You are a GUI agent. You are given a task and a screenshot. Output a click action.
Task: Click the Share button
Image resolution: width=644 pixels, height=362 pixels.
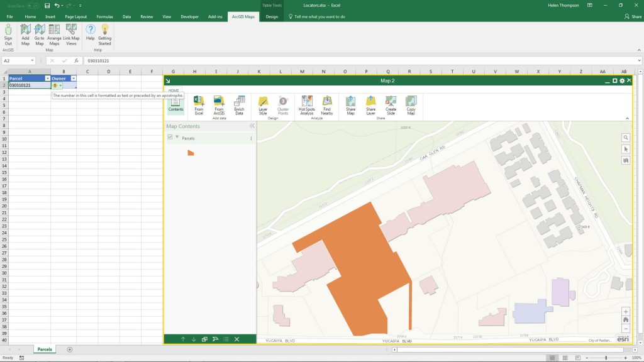click(x=633, y=17)
